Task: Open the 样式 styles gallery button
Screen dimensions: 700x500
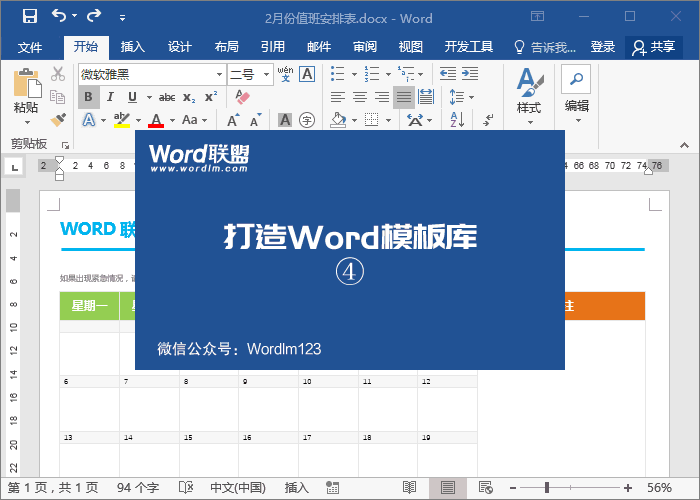Action: (x=530, y=96)
